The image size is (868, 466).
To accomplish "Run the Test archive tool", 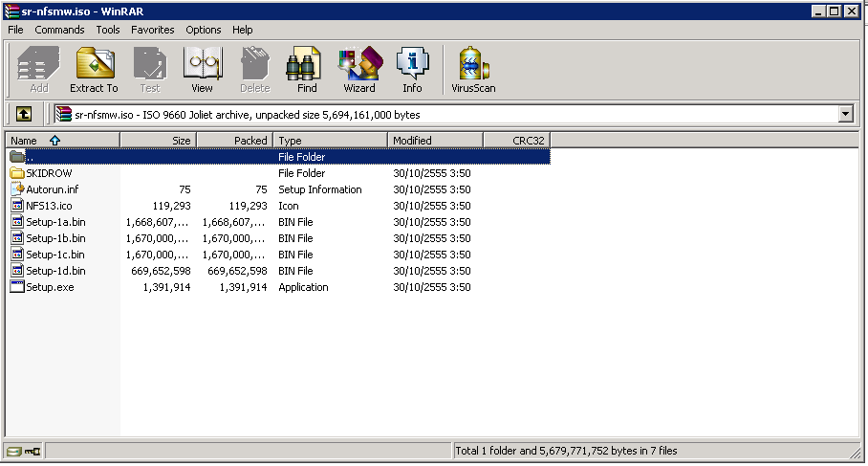I will (149, 69).
